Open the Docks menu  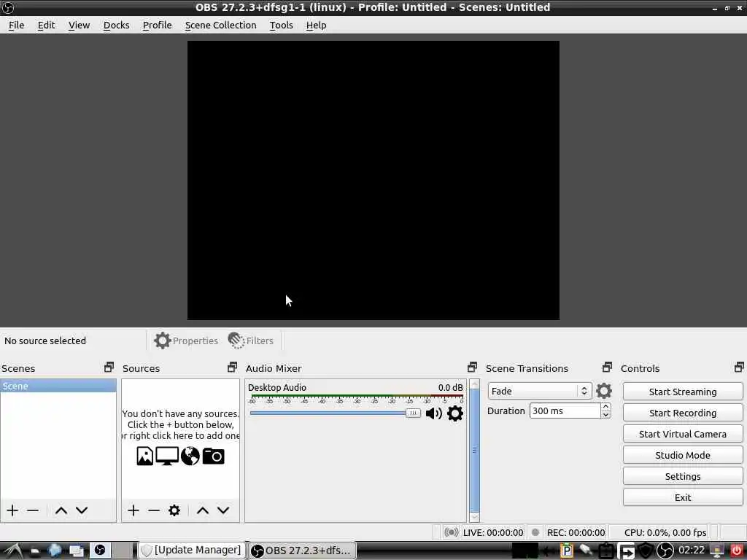coord(116,26)
